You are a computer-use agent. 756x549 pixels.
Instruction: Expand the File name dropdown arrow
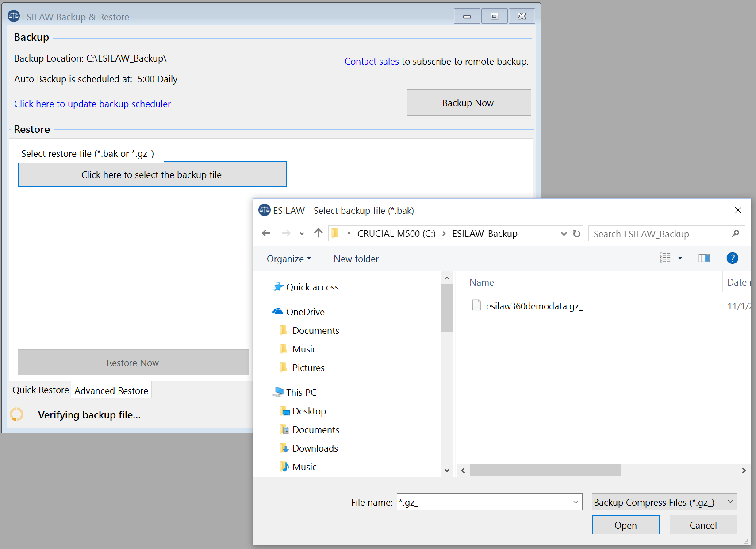(x=576, y=502)
